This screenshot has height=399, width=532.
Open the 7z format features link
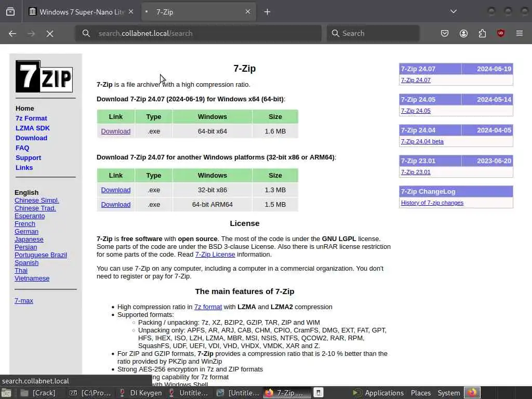click(208, 307)
